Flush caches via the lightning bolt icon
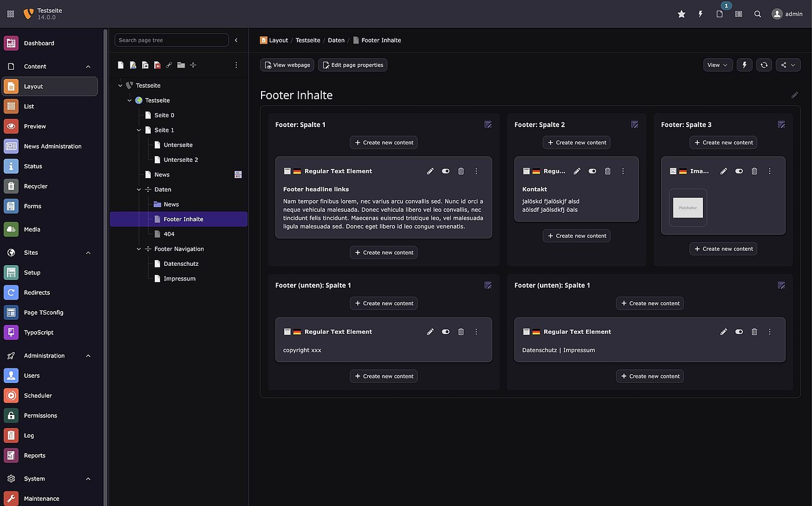This screenshot has width=812, height=506. [700, 14]
